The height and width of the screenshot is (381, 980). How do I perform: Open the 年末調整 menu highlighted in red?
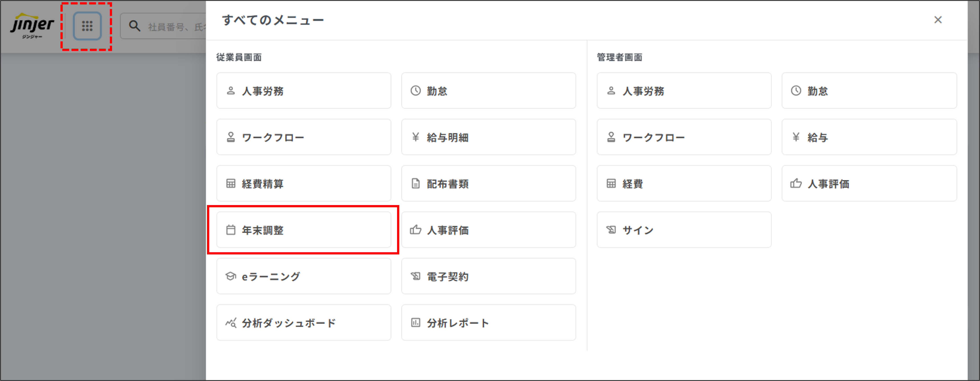pyautogui.click(x=303, y=230)
